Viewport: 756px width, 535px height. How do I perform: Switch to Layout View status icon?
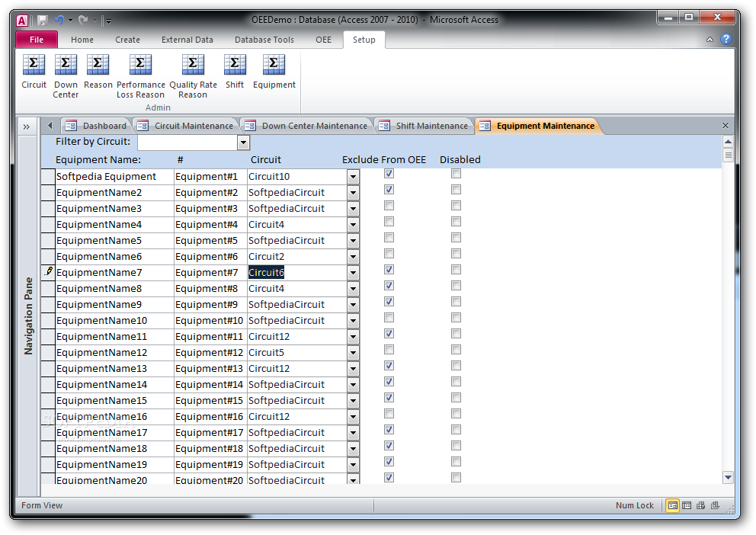click(x=700, y=505)
